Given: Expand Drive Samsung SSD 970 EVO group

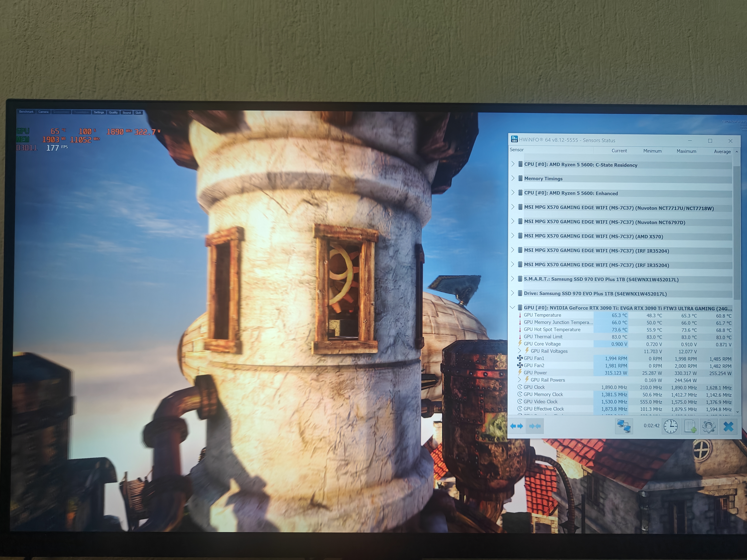Looking at the screenshot, I should click(x=513, y=293).
